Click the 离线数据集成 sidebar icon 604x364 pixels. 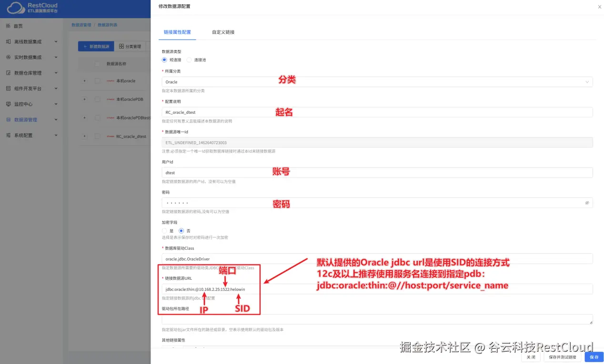pyautogui.click(x=9, y=42)
